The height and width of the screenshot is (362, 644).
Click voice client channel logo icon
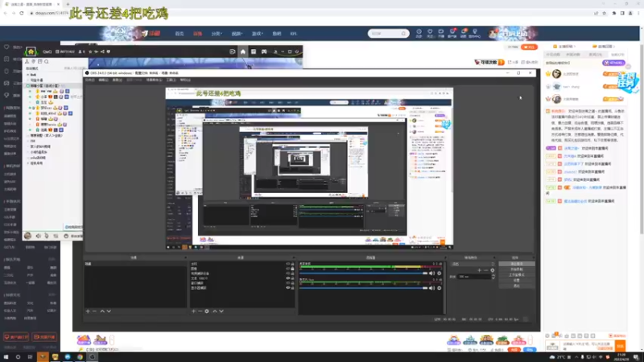click(x=31, y=51)
